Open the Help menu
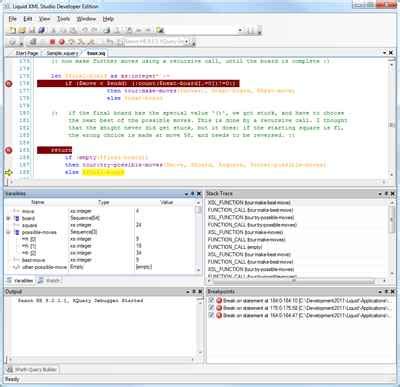400x387 pixels. tap(108, 19)
